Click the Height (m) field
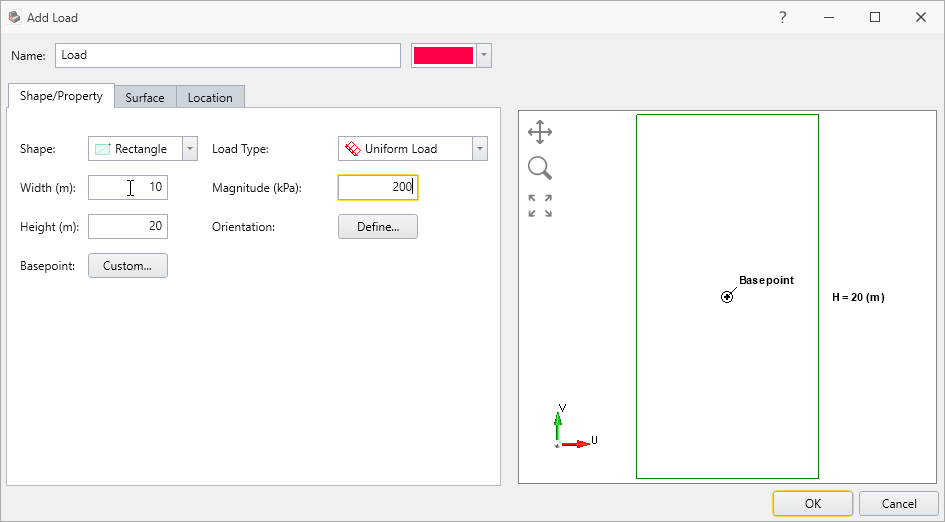945x522 pixels. (x=128, y=227)
